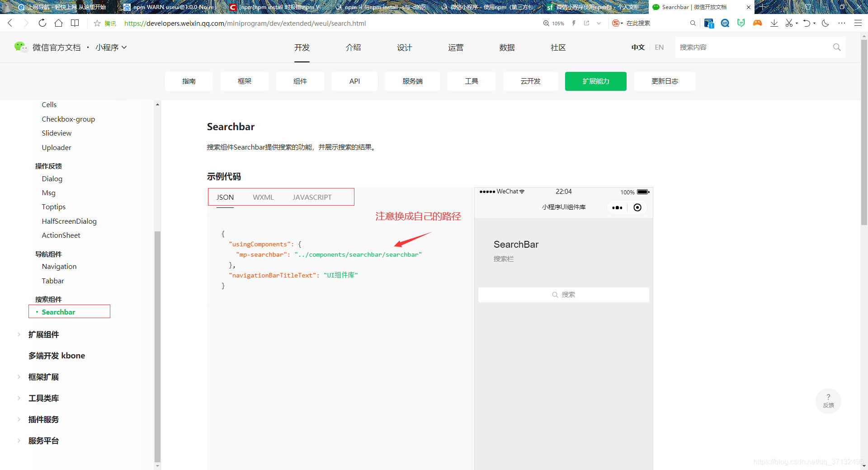Screen dimensions: 868x470
Task: Toggle the favorites star on the address bar
Action: [97, 23]
